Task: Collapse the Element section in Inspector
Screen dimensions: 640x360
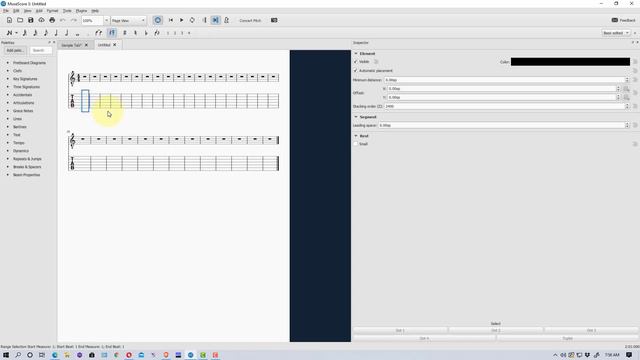Action: pos(356,53)
